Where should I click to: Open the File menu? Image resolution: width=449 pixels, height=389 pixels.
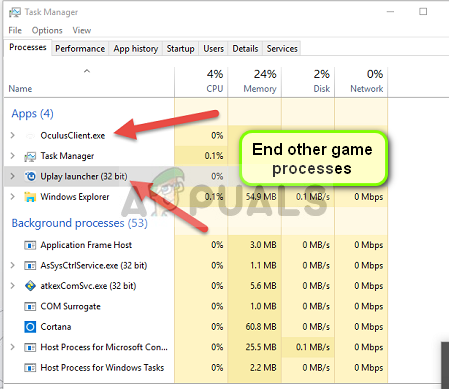pyautogui.click(x=15, y=30)
